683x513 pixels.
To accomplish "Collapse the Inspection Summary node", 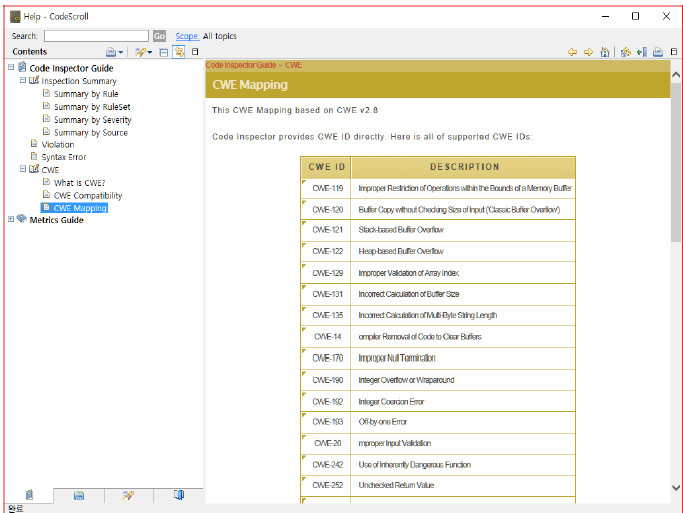I will pos(23,80).
